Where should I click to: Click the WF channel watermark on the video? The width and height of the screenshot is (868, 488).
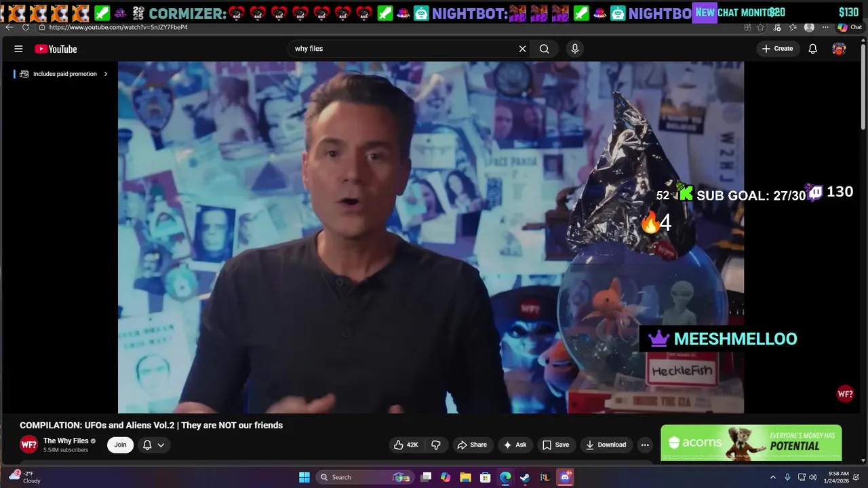tap(845, 394)
